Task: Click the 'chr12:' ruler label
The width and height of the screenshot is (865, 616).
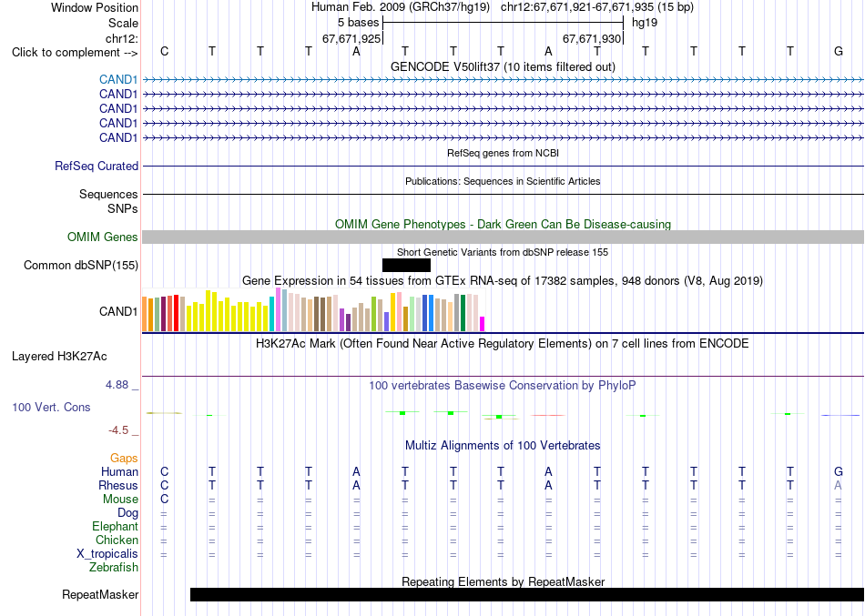Action: pyautogui.click(x=122, y=38)
